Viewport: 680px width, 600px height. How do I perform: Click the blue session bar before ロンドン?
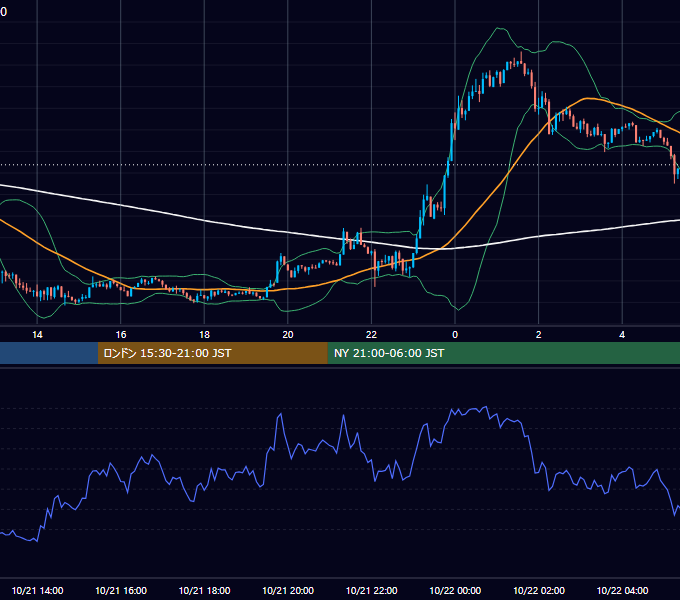click(49, 353)
